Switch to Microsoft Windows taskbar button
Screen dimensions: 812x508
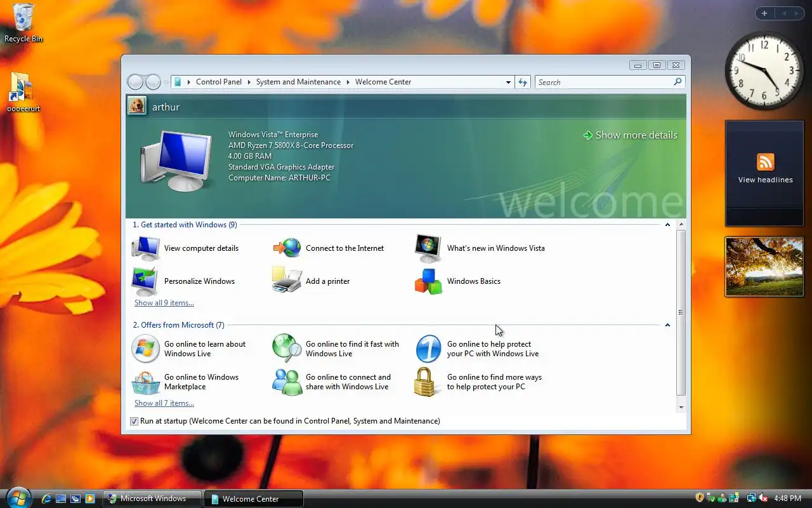(152, 498)
